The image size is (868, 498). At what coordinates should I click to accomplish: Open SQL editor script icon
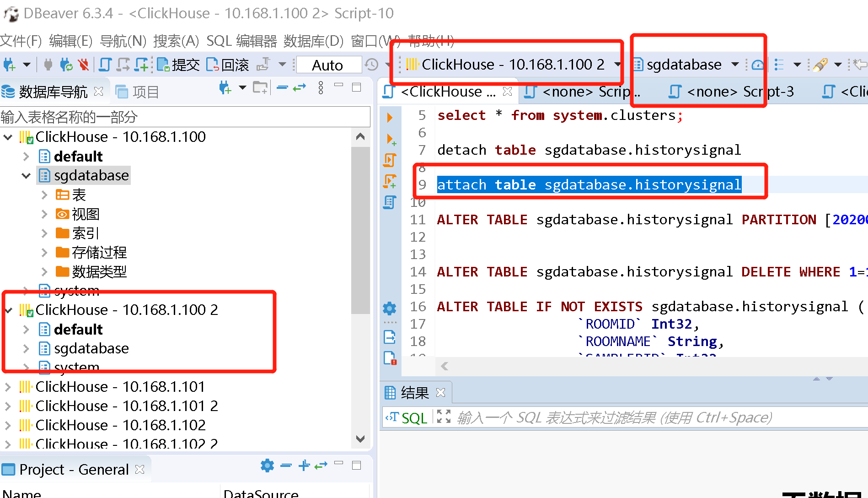[105, 65]
